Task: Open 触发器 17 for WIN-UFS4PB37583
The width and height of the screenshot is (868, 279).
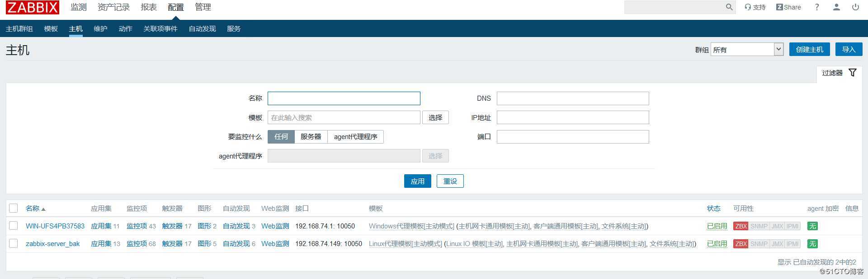Action: click(172, 226)
